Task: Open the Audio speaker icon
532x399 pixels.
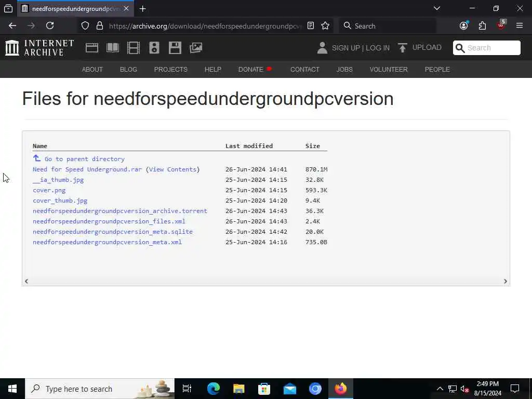Action: 154,48
